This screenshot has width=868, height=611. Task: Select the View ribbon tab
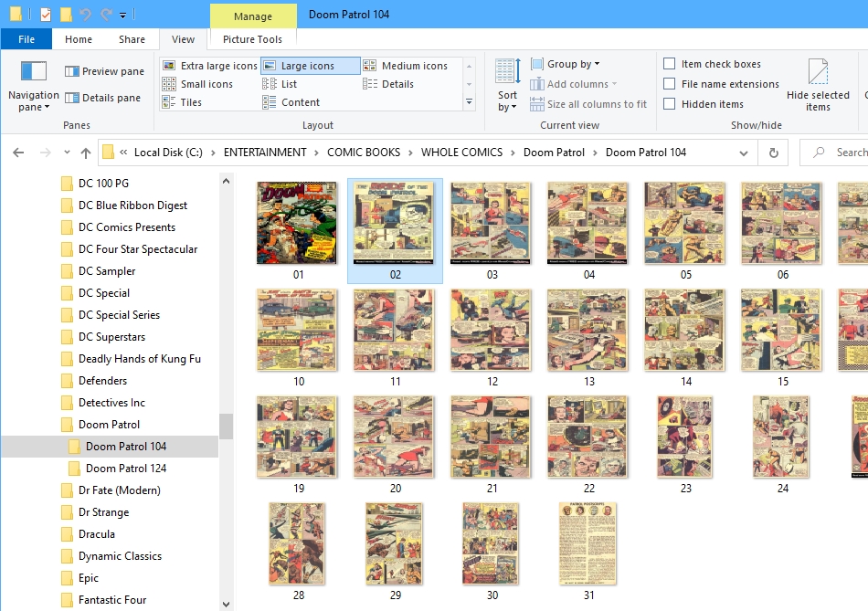[183, 39]
